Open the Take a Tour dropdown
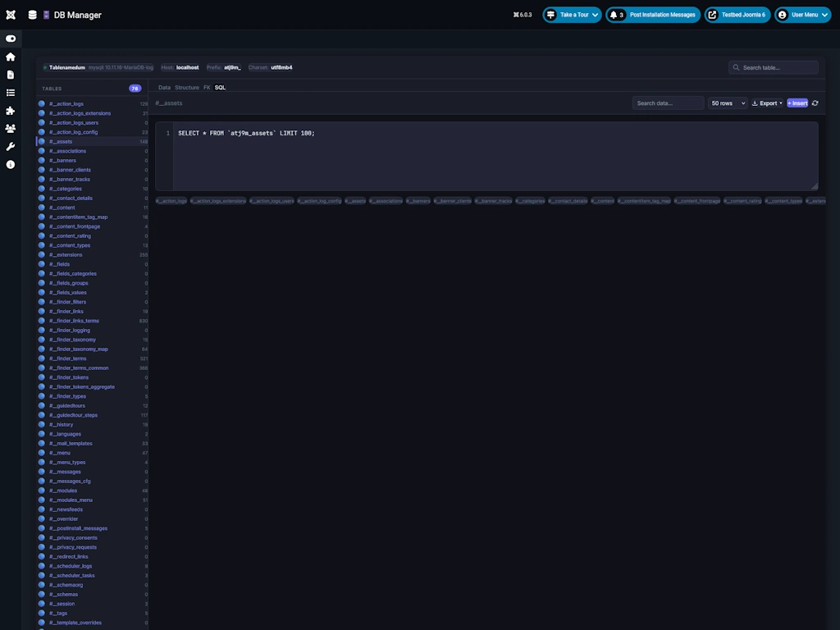This screenshot has height=630, width=840. (x=572, y=15)
